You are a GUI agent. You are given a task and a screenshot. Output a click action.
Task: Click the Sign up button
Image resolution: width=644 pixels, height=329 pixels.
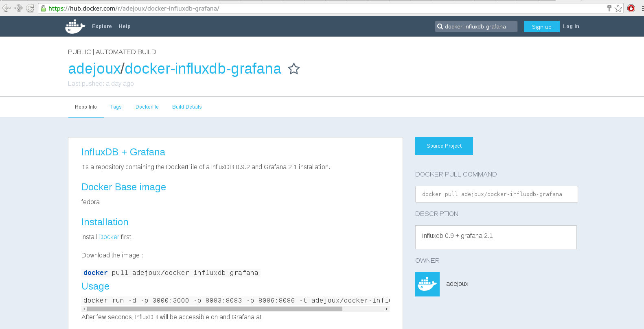click(x=542, y=26)
